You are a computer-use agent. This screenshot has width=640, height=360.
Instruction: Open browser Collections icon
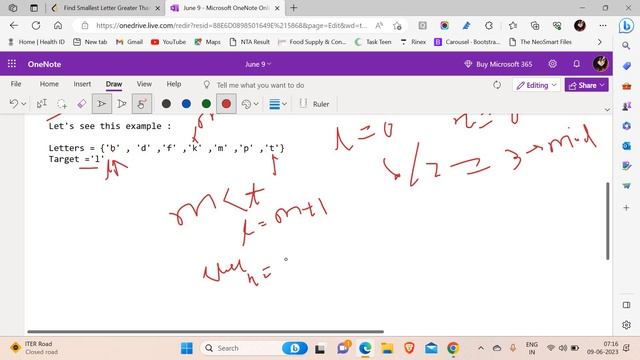click(535, 25)
